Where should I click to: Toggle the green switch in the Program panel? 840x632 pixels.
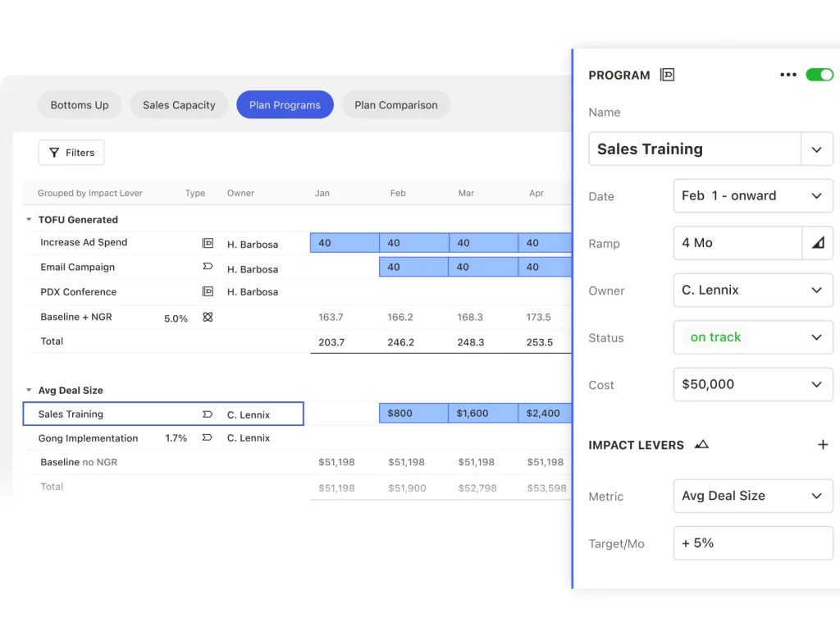pyautogui.click(x=819, y=74)
